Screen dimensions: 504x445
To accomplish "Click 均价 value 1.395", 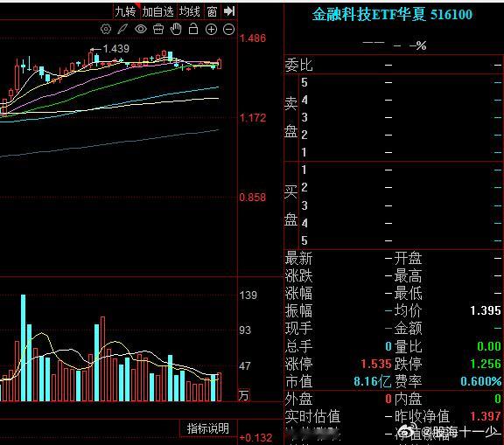I will pos(486,310).
